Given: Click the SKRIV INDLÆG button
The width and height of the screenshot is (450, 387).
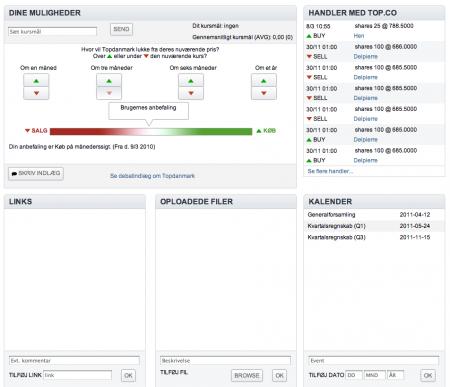Looking at the screenshot, I should click(x=36, y=173).
